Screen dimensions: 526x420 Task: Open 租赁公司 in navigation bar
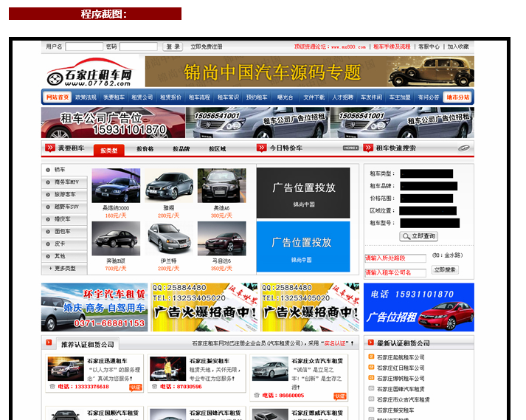click(142, 97)
